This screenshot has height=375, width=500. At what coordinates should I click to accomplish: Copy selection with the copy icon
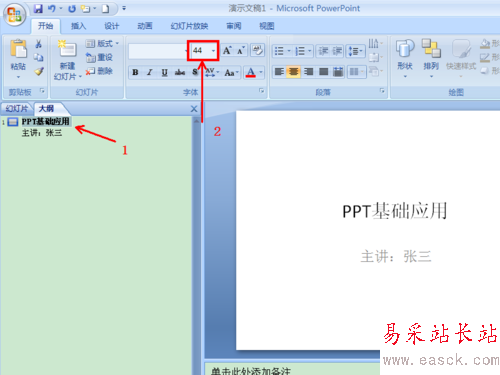tap(38, 57)
